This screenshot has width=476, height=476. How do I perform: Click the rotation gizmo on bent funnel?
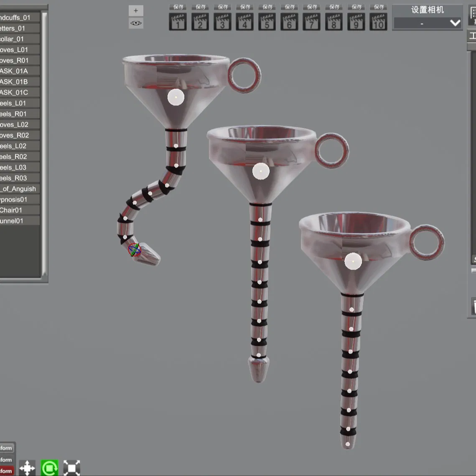click(x=134, y=250)
